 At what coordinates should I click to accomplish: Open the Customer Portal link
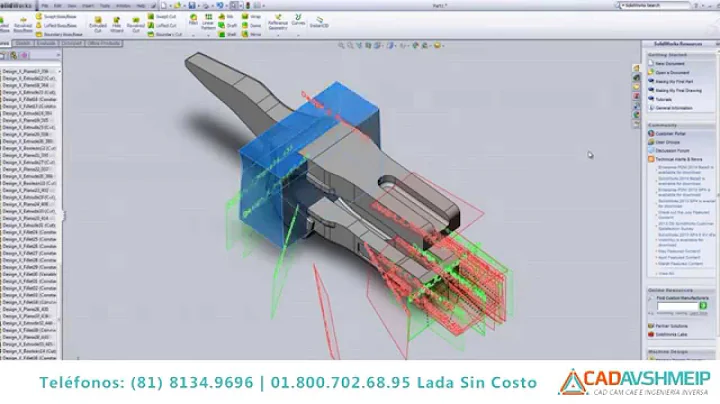click(670, 134)
